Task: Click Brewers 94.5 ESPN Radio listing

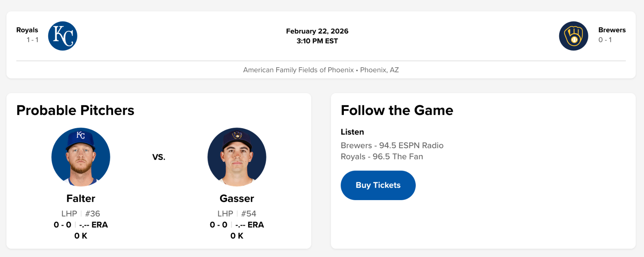Action: [x=392, y=145]
